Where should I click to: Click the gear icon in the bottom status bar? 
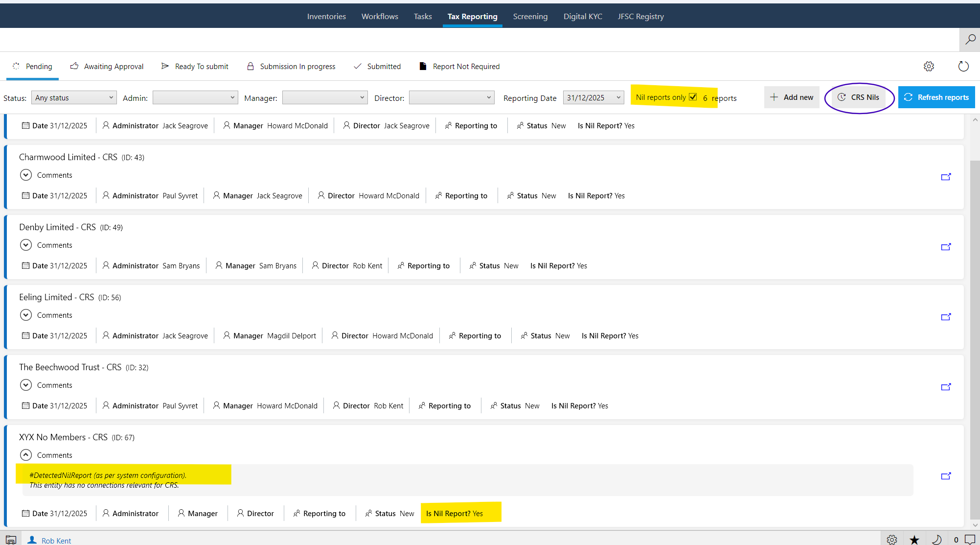[892, 539]
